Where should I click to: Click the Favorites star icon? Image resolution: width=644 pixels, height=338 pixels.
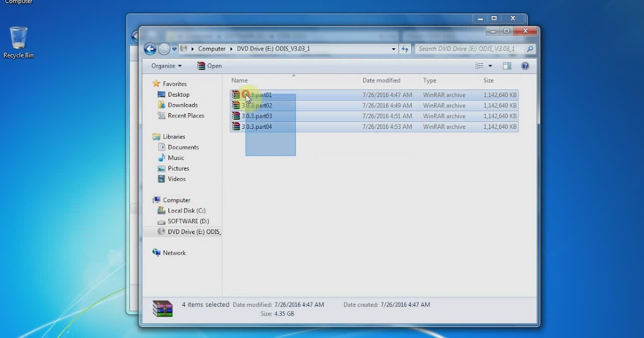click(x=156, y=84)
